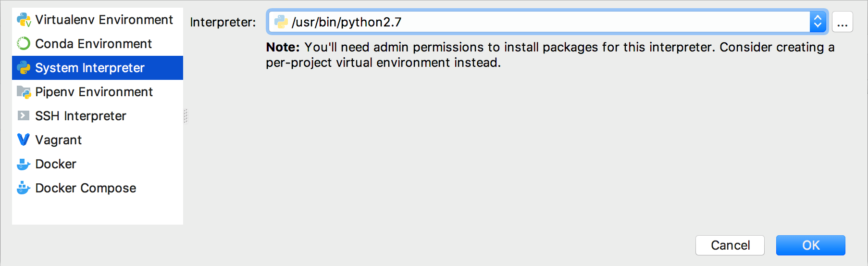Screen dimensions: 868x266
Task: Click the Conda Environment circle icon
Action: tap(24, 44)
